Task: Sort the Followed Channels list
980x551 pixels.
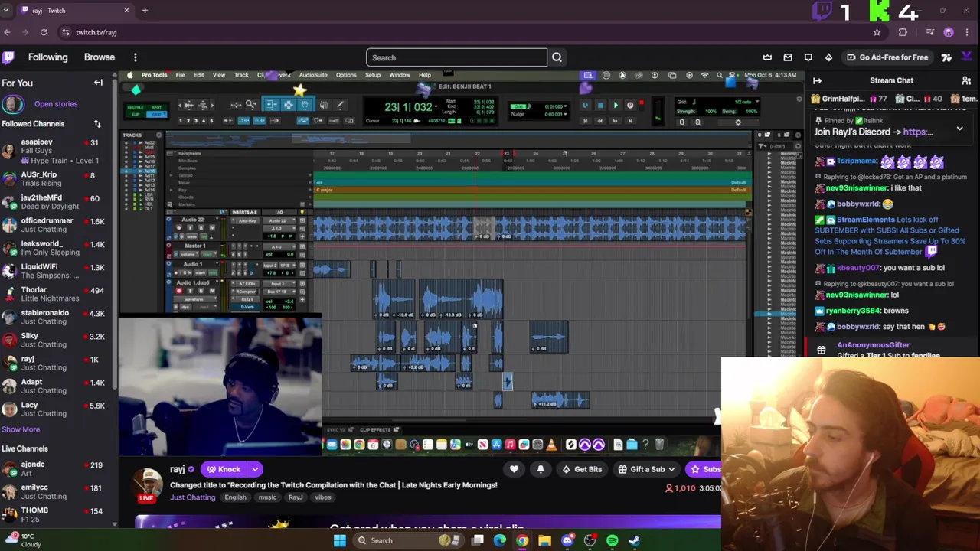Action: click(x=97, y=123)
